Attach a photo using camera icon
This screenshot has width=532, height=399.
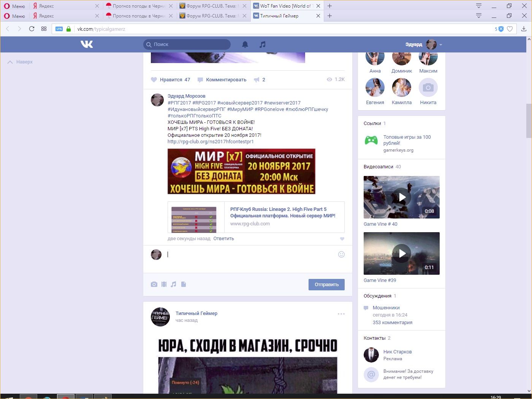point(154,284)
